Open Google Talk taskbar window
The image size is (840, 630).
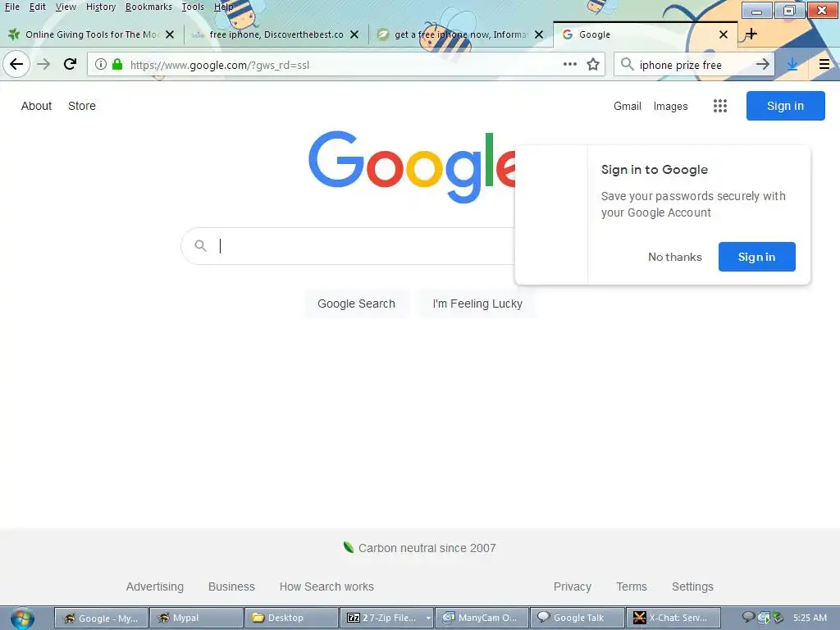click(x=577, y=618)
